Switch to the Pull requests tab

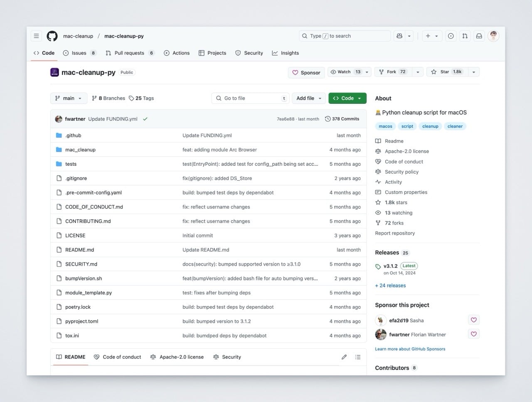[x=130, y=53]
